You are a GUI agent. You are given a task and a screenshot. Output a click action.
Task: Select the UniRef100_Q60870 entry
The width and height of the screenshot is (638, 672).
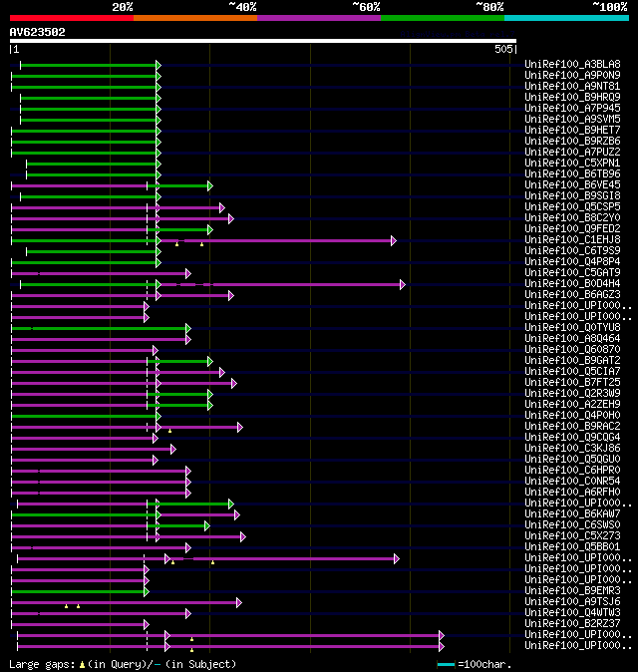coord(572,349)
